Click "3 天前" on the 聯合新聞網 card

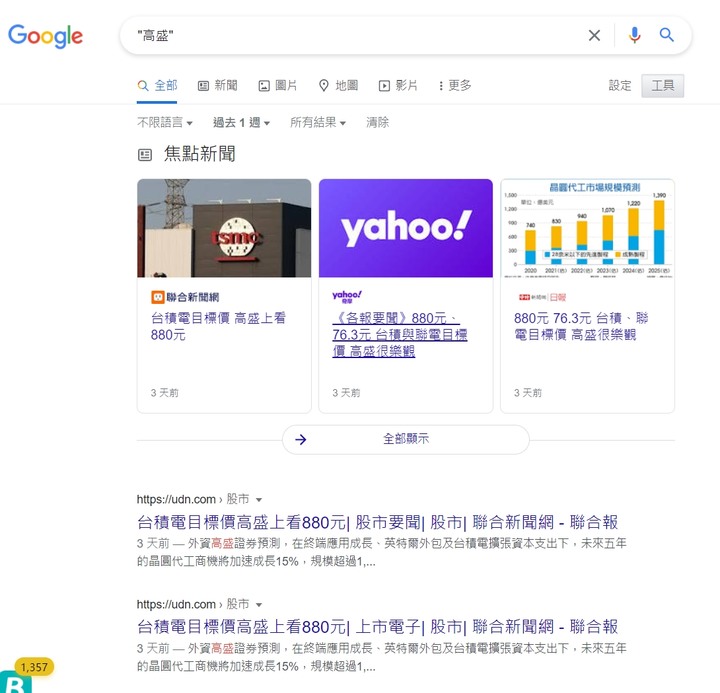click(x=164, y=393)
